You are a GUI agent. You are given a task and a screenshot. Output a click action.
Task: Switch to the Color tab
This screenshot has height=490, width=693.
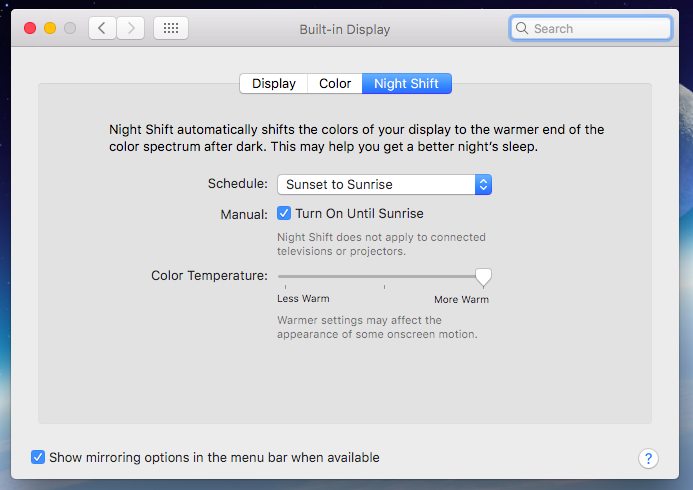point(335,84)
